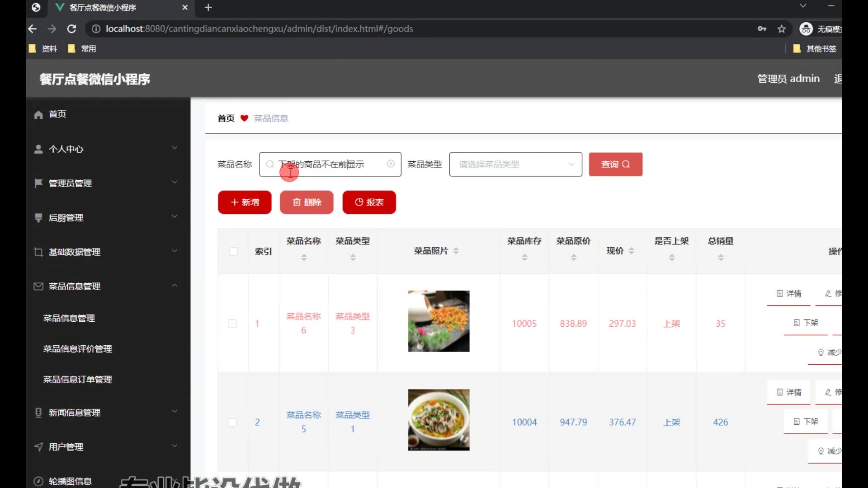Click 详情 button for row 2
This screenshot has height=488, width=868.
(788, 392)
